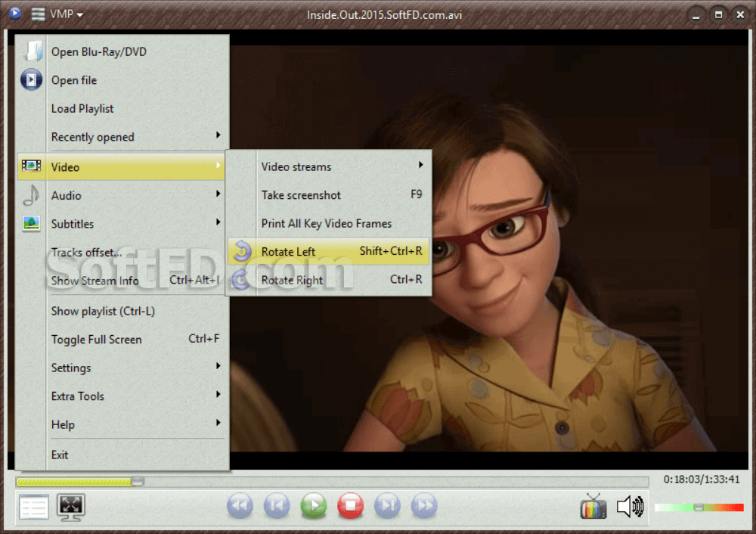
Task: Select Rotate Left menu entry
Action: [329, 251]
